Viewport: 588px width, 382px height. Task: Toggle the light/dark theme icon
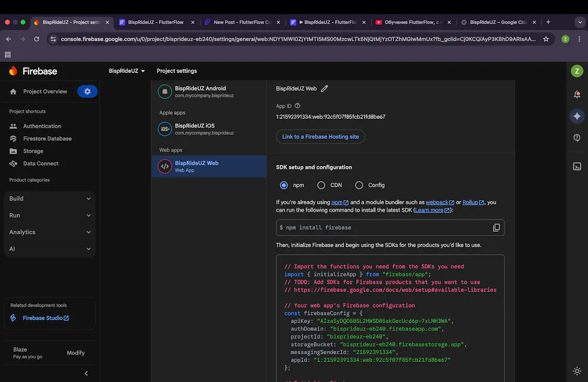[x=577, y=371]
